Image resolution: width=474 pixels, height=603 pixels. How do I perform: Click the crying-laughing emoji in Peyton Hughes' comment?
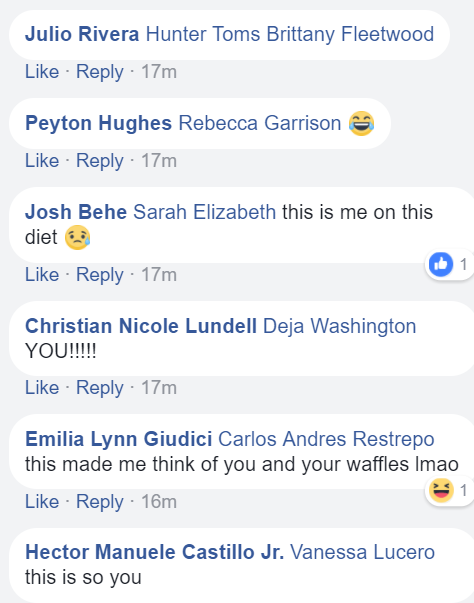click(x=361, y=123)
